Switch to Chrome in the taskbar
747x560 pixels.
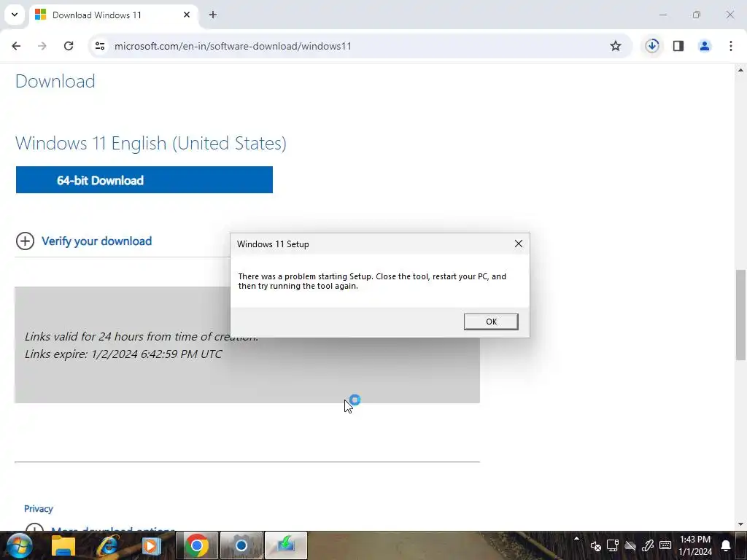coord(197,545)
